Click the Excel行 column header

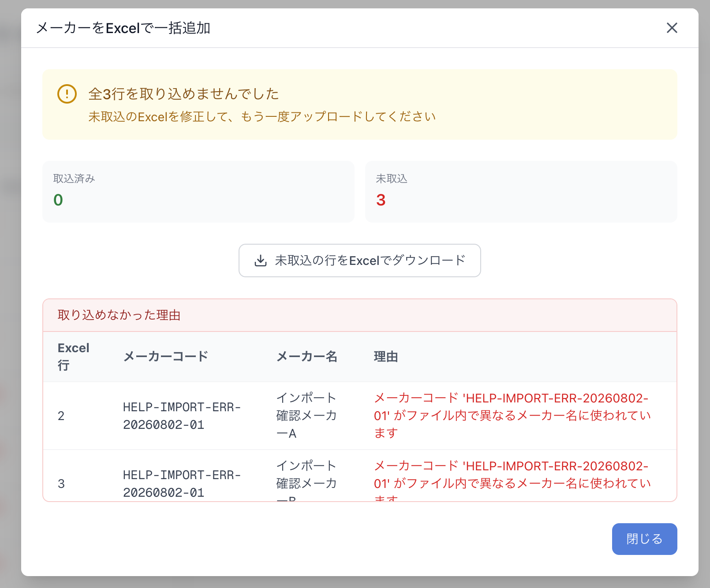[x=74, y=357]
